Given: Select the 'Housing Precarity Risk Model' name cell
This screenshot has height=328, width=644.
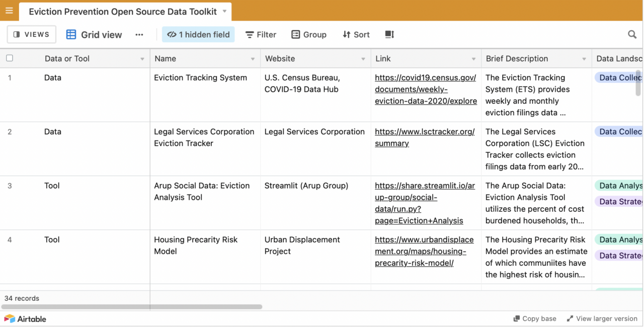Looking at the screenshot, I should pyautogui.click(x=205, y=257).
